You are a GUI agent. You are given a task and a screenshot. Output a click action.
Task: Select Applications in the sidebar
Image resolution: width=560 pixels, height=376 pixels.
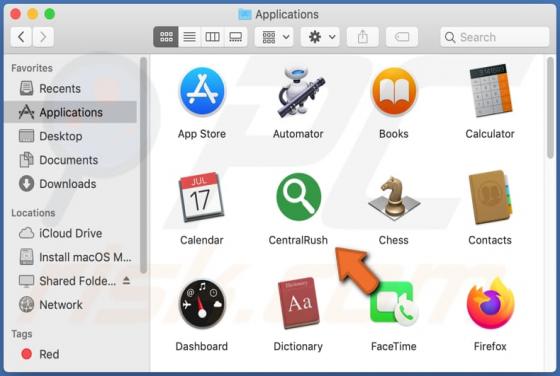pyautogui.click(x=71, y=112)
